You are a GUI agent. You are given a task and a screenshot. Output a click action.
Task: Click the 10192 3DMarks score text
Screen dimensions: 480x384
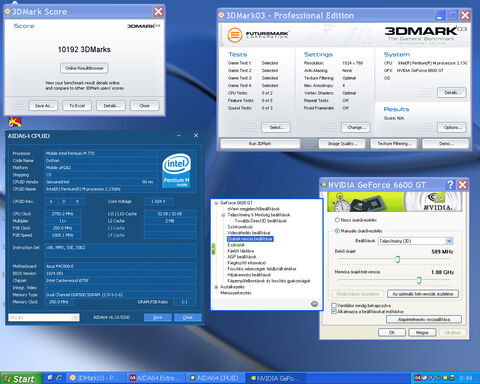pos(84,49)
